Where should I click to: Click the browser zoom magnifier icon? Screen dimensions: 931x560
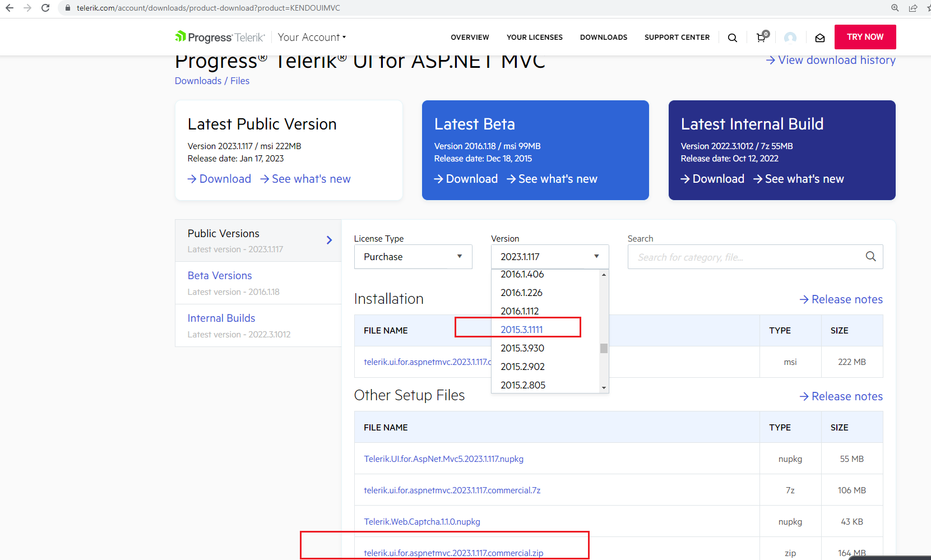point(895,8)
